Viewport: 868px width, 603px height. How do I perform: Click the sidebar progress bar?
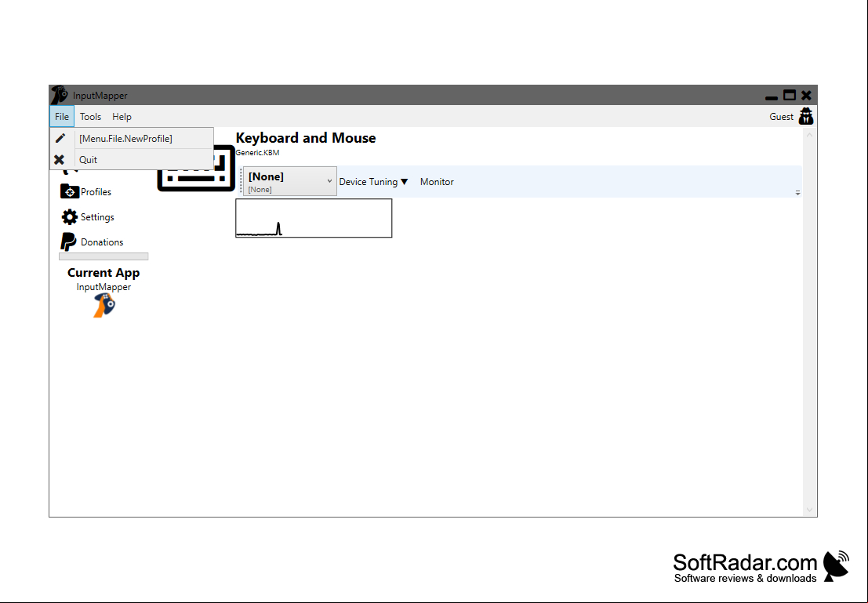pos(104,256)
